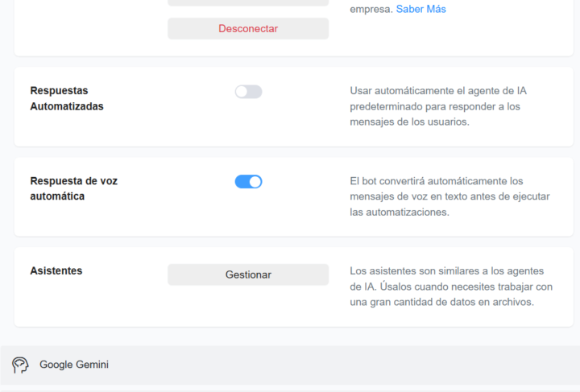Click the Google Gemini brain icon
Viewport: 580px width, 392px height.
pyautogui.click(x=20, y=365)
